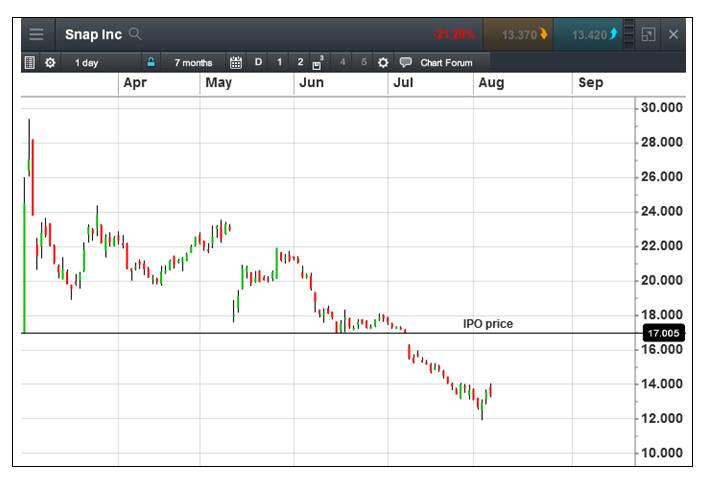Click the 17.005 price marker on axis
707x480 pixels.
[663, 333]
